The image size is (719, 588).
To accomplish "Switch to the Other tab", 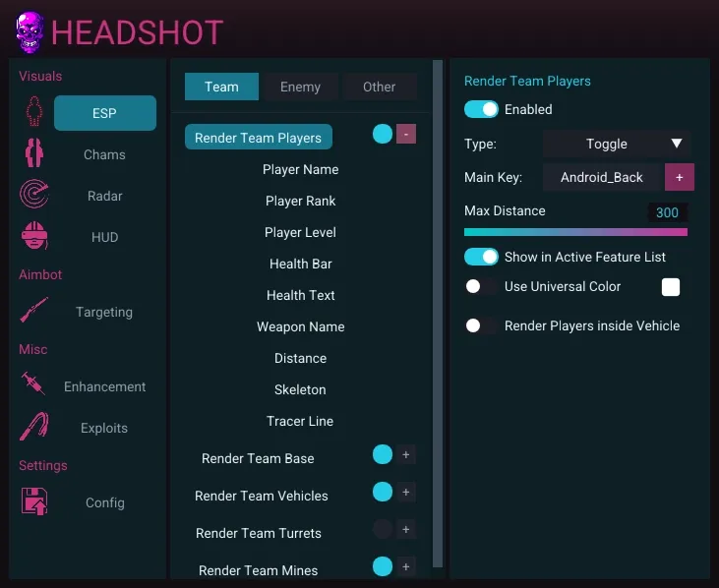I will click(379, 87).
